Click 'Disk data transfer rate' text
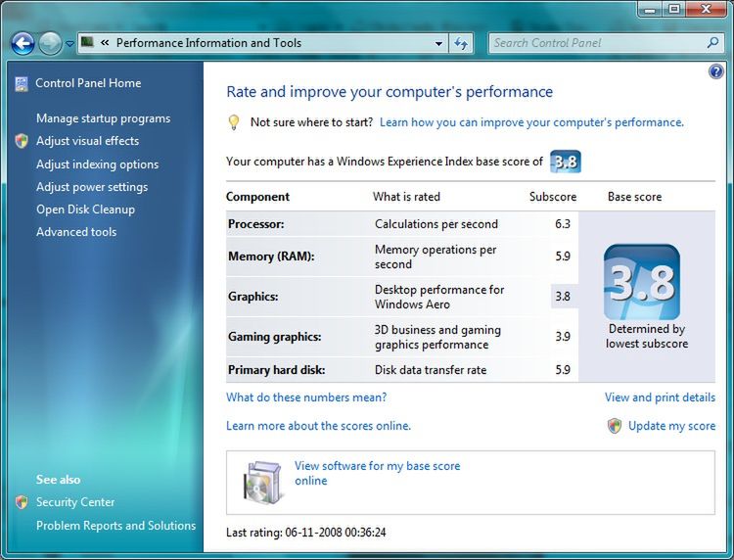 (x=431, y=370)
